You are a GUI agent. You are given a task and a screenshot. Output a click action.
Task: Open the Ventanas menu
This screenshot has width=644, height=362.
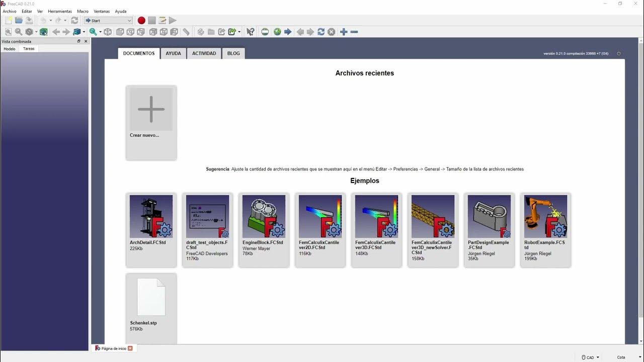click(x=102, y=11)
